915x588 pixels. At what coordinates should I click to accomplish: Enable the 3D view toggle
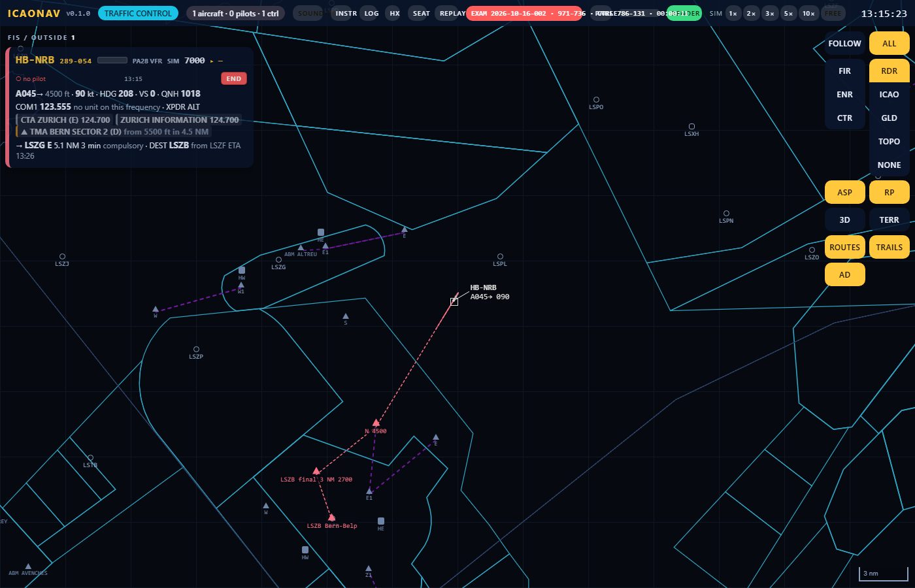pyautogui.click(x=844, y=220)
